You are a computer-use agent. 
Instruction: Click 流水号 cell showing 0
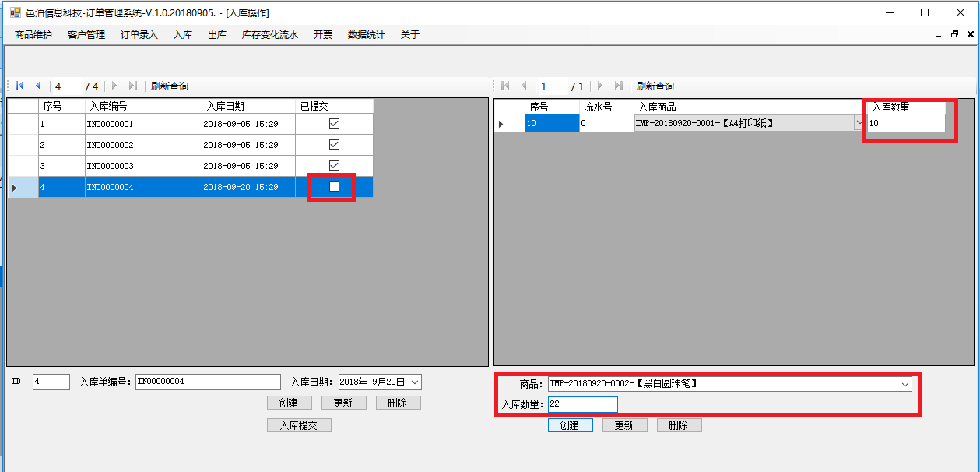pyautogui.click(x=606, y=123)
